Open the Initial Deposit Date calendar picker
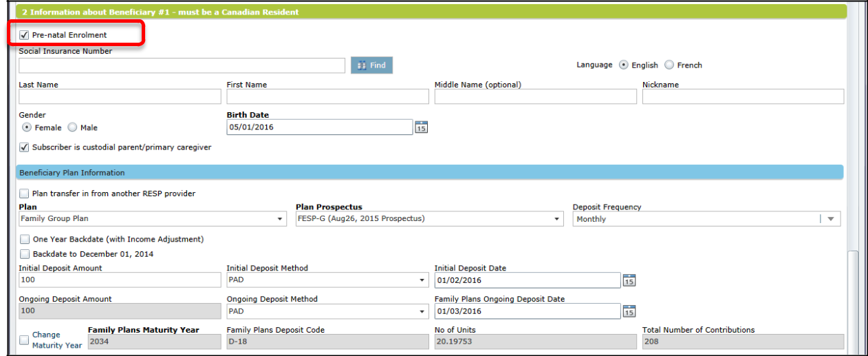This screenshot has height=356, width=868. pos(629,280)
